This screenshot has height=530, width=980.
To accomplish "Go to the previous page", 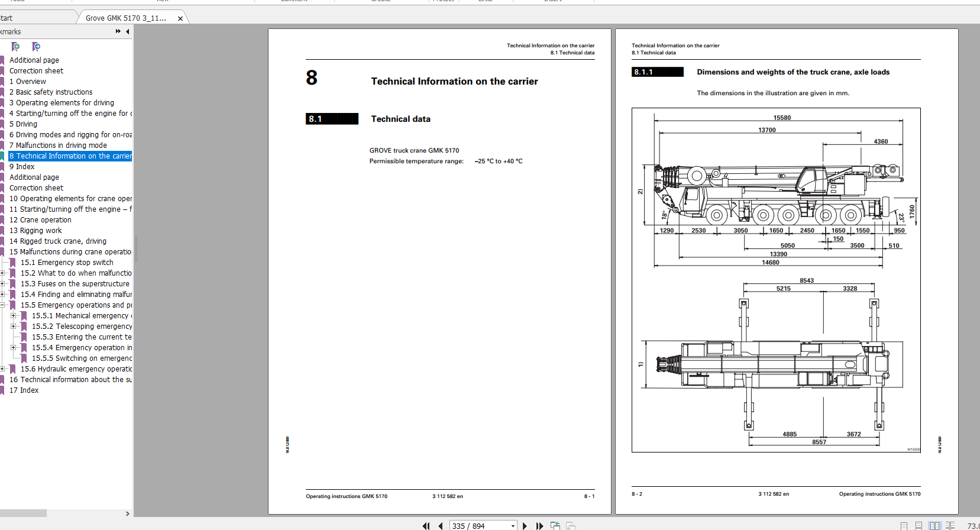I will point(441,526).
